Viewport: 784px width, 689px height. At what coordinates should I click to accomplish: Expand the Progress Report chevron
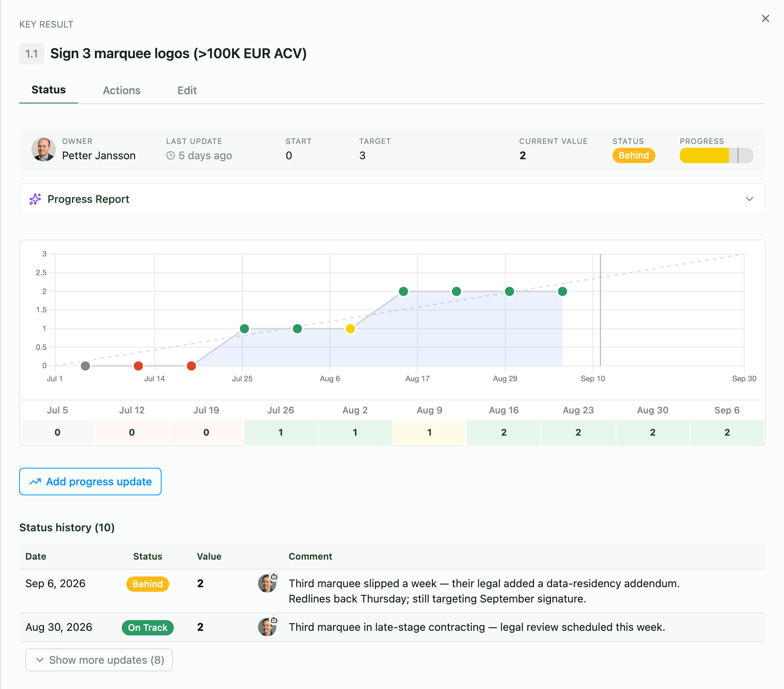pyautogui.click(x=749, y=199)
